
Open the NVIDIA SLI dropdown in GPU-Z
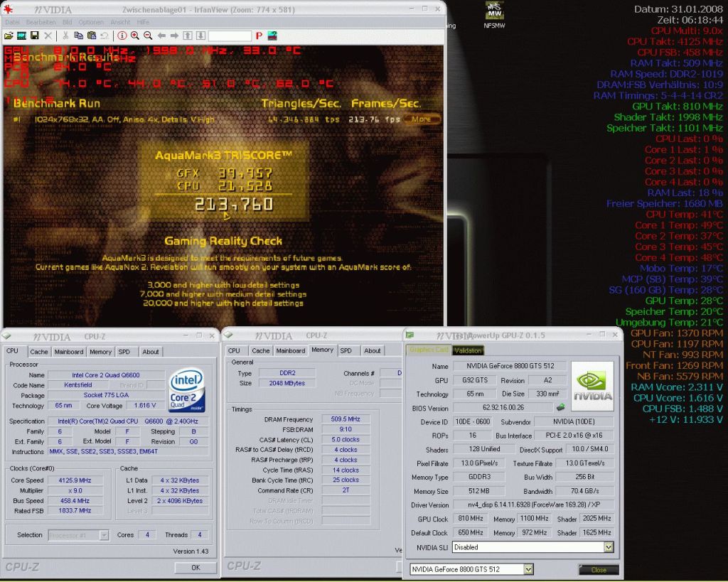(609, 547)
